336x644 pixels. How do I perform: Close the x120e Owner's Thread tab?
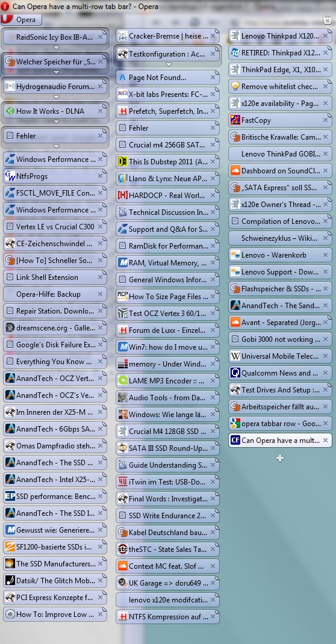pyautogui.click(x=325, y=204)
